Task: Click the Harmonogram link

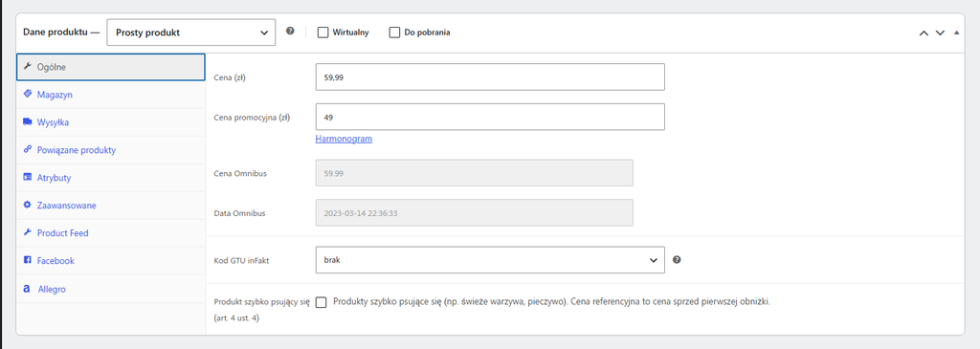Action: pos(344,139)
